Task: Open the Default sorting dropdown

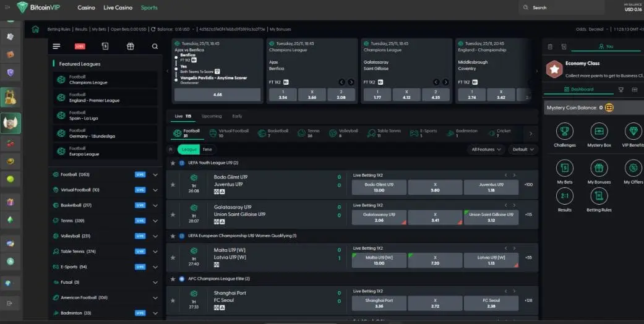Action: pyautogui.click(x=523, y=150)
